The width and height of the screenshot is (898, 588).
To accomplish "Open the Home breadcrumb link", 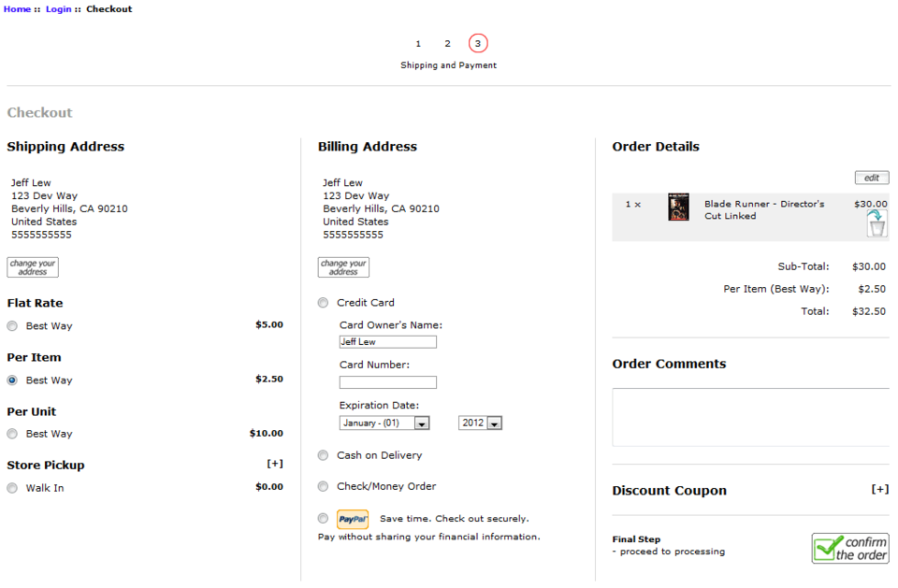I will [x=16, y=8].
